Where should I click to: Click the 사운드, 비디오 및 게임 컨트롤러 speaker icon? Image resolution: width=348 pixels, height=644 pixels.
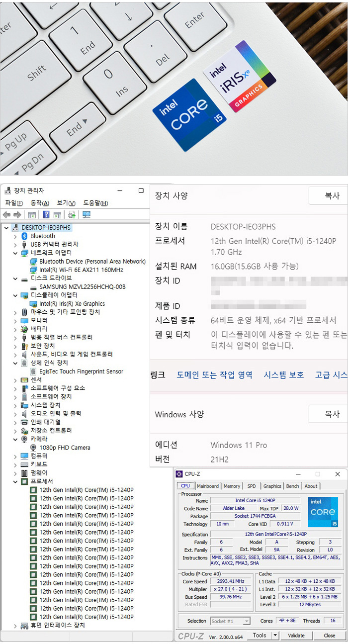click(x=24, y=355)
